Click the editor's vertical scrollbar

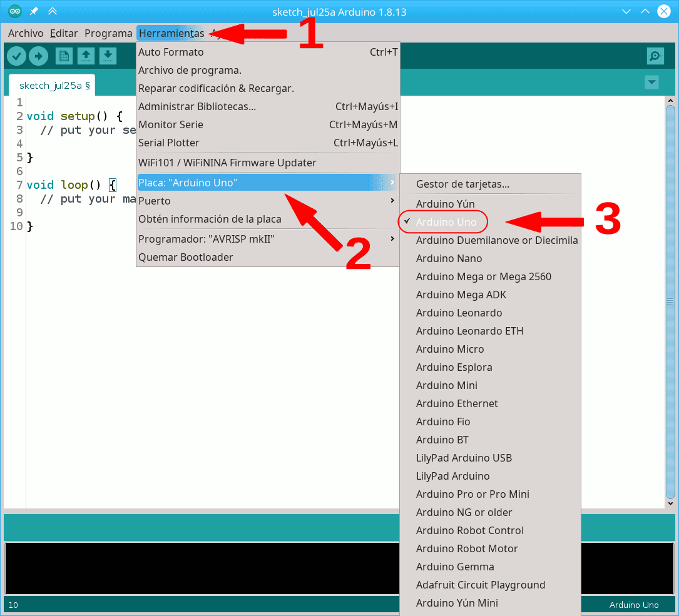[670, 300]
